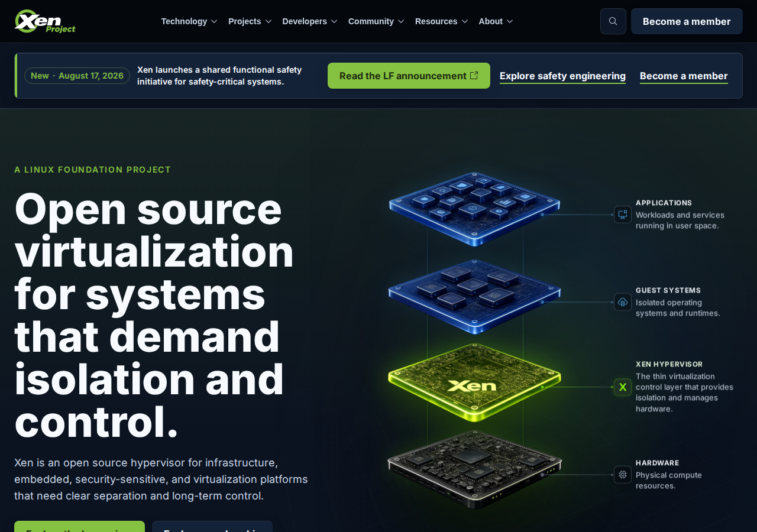
Task: Follow the banner Become a member link
Action: [x=684, y=76]
